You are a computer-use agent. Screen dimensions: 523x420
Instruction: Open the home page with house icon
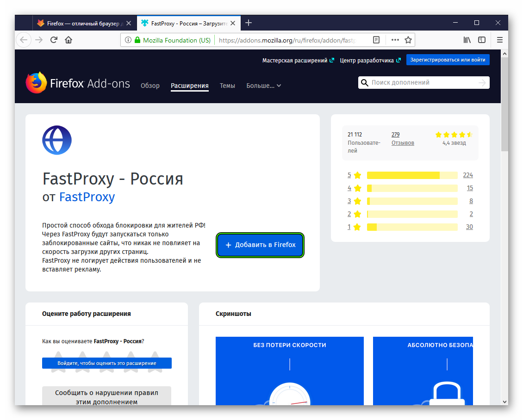pyautogui.click(x=68, y=40)
